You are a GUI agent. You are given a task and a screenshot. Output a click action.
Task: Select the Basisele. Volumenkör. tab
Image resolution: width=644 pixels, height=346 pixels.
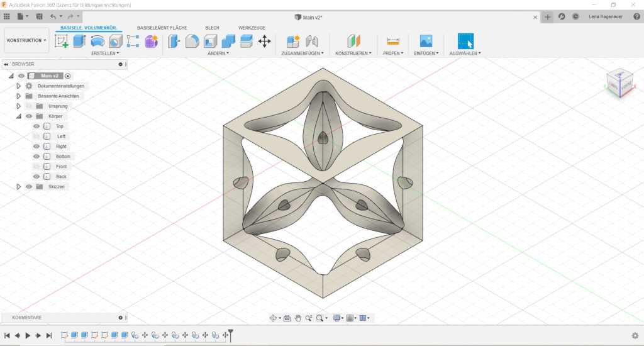tap(89, 28)
